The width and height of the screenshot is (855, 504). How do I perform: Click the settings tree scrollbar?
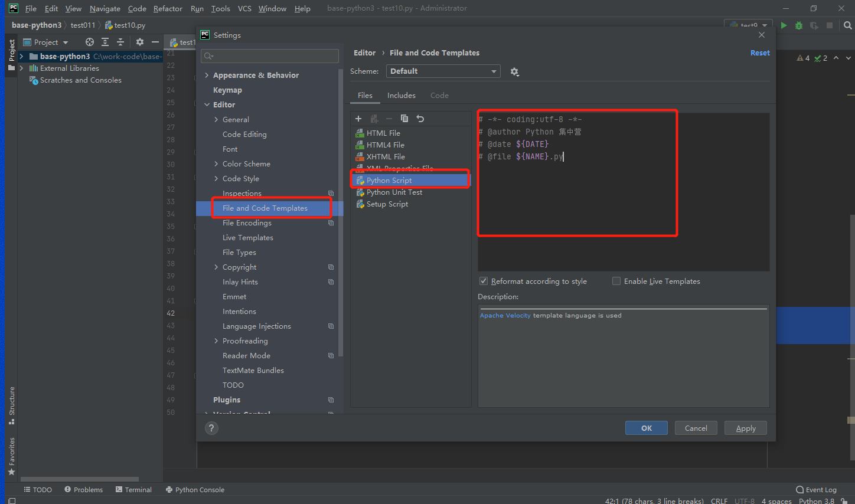tap(341, 212)
